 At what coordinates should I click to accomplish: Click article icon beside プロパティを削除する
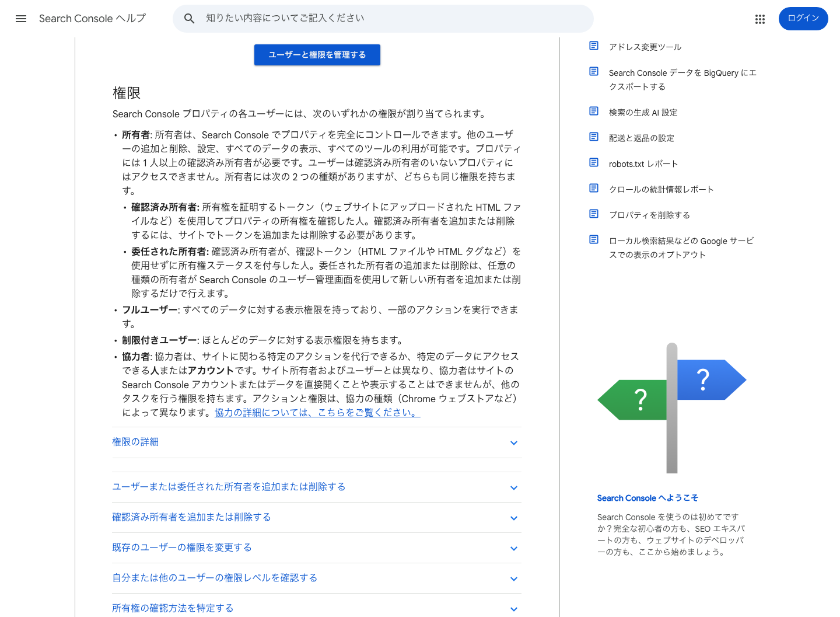click(594, 214)
